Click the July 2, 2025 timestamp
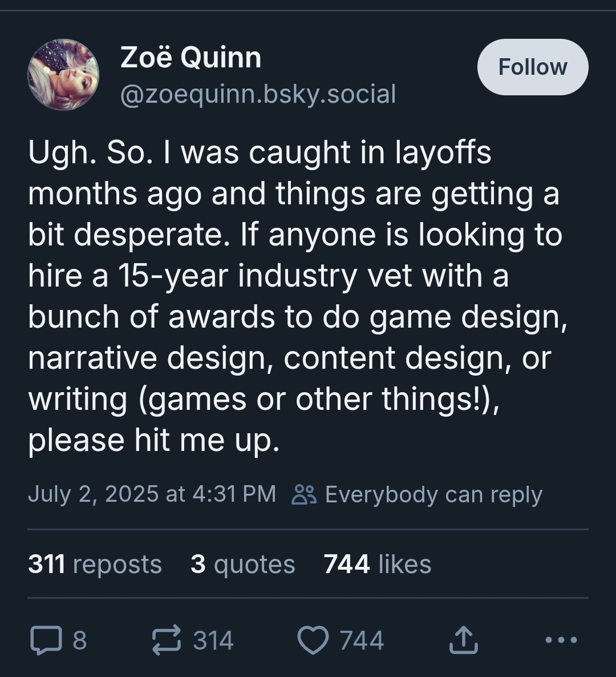This screenshot has width=616, height=677. point(152,494)
